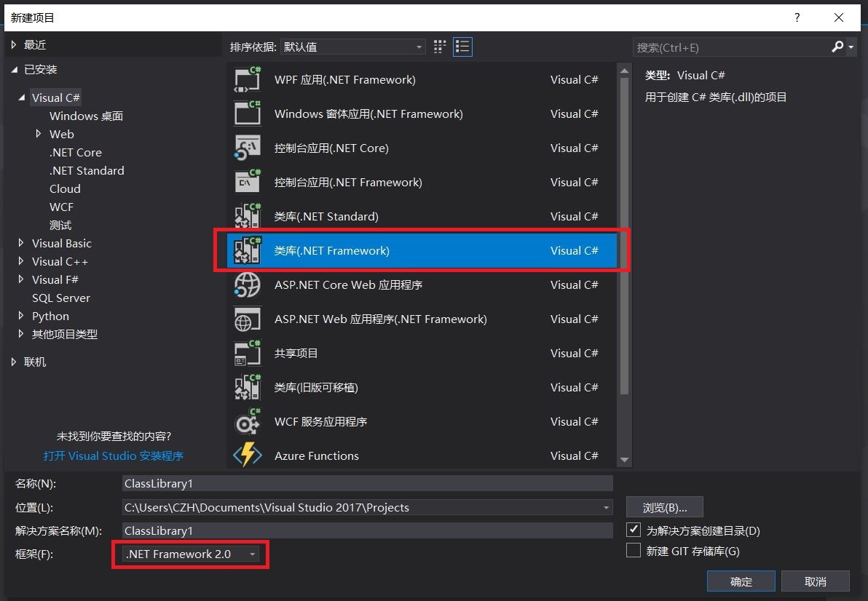
Task: Open the 默认值 sort order dropdown
Action: [x=419, y=46]
